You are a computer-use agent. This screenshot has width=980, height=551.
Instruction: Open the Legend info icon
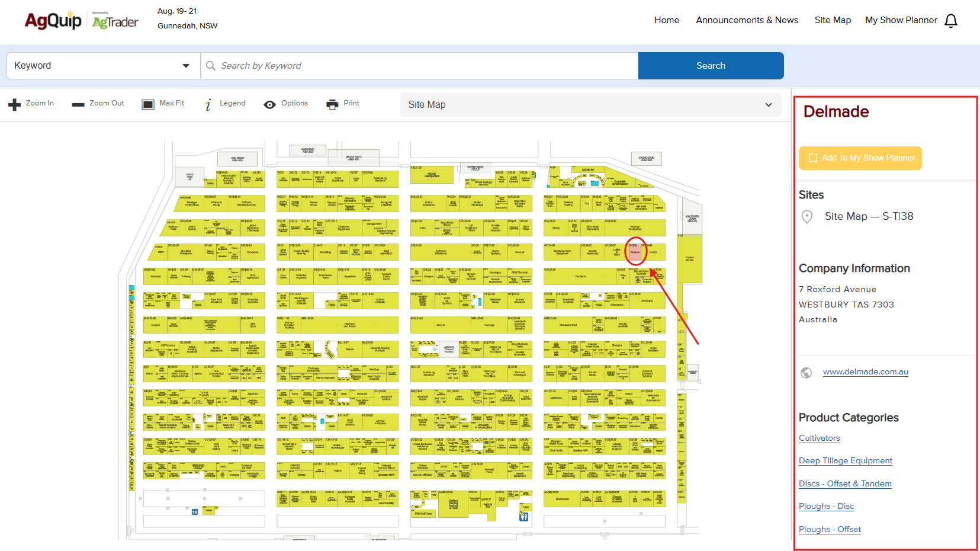(208, 105)
